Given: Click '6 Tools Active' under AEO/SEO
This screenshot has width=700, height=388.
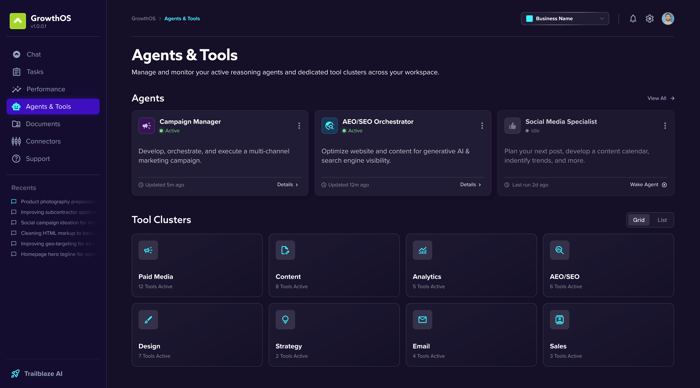Looking at the screenshot, I should [x=566, y=287].
